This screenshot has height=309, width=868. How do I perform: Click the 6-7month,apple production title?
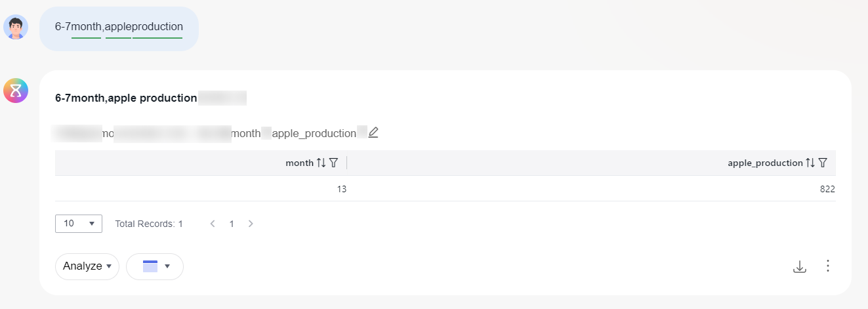(126, 98)
